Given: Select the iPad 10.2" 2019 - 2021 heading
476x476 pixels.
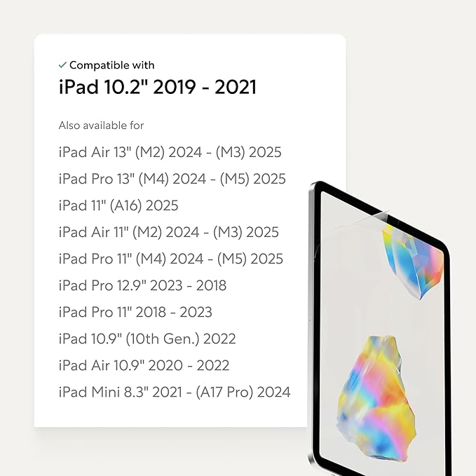Looking at the screenshot, I should (x=157, y=87).
